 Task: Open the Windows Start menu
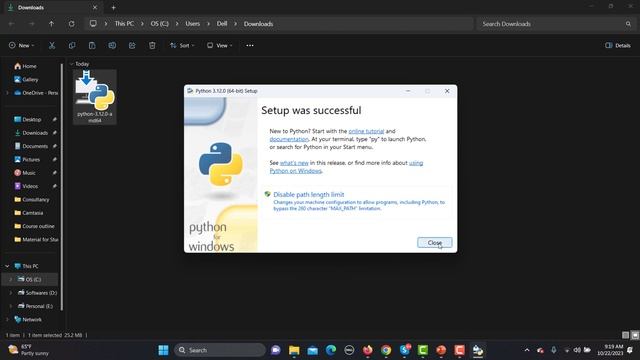163,350
